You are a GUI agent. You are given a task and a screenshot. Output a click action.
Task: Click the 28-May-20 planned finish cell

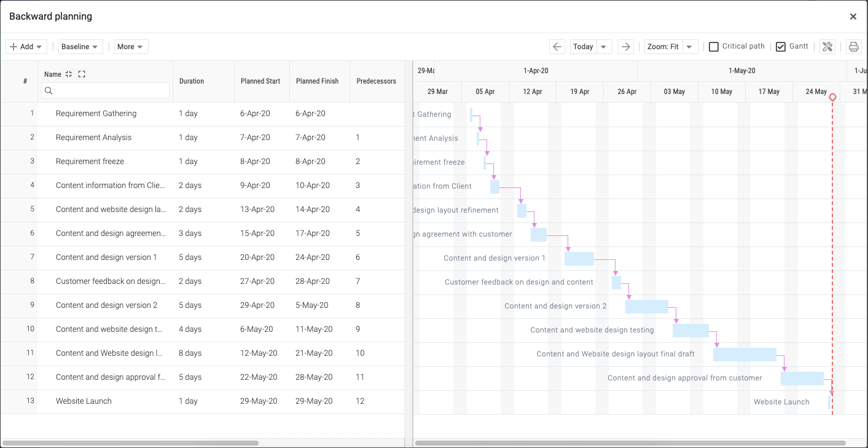319,377
